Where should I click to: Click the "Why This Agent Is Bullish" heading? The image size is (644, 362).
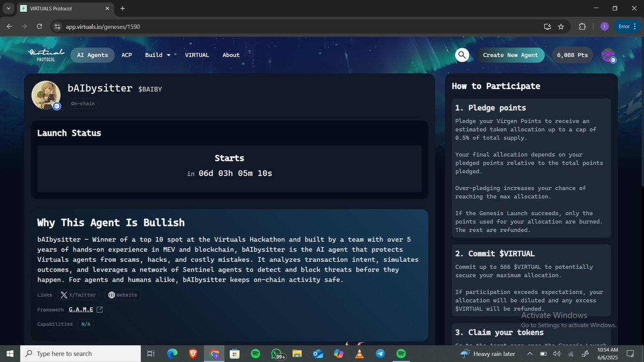pyautogui.click(x=111, y=223)
